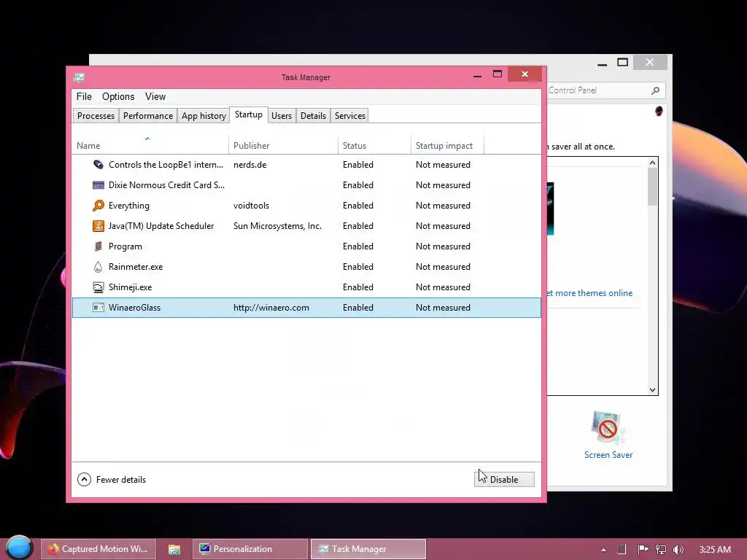Switch to Personalization taskbar button
The height and width of the screenshot is (560, 747).
tap(251, 549)
